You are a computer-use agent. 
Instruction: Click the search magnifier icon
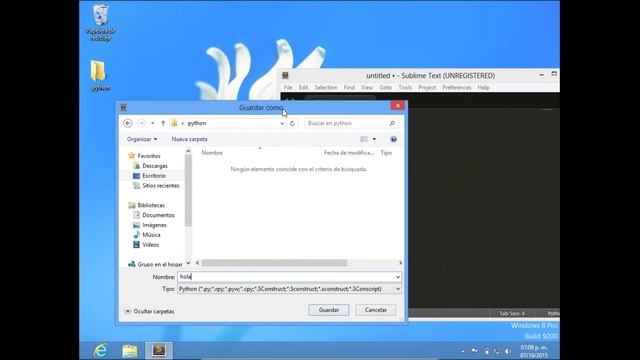(x=392, y=123)
